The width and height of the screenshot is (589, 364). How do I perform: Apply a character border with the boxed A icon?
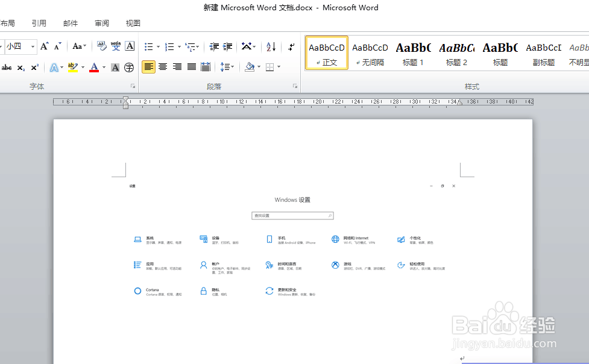(130, 46)
